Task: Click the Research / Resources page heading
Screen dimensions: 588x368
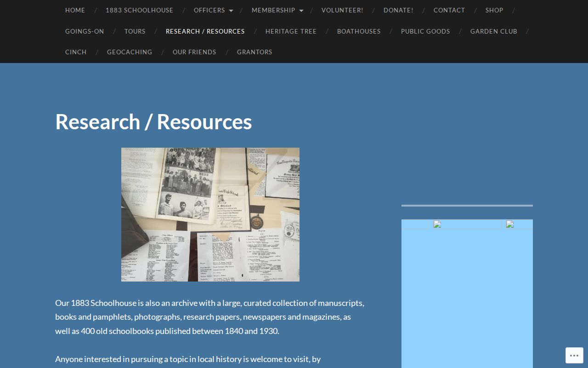Action: pyautogui.click(x=153, y=121)
